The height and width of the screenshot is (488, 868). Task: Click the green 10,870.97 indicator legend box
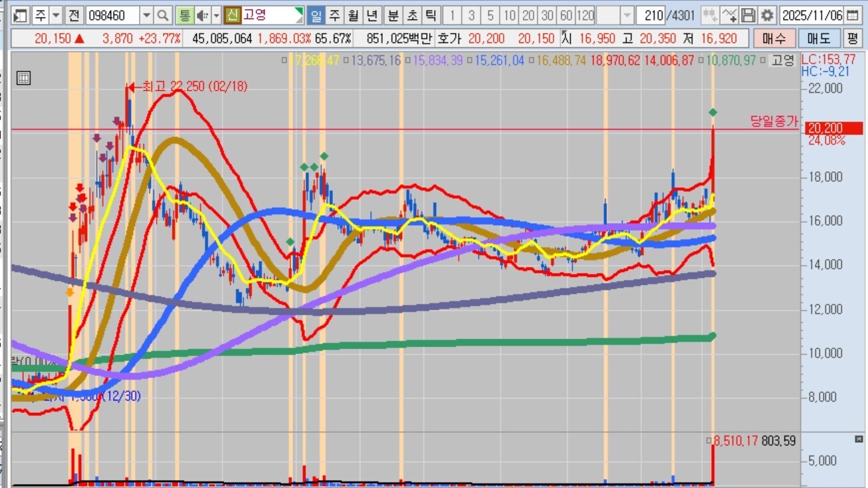click(x=701, y=60)
